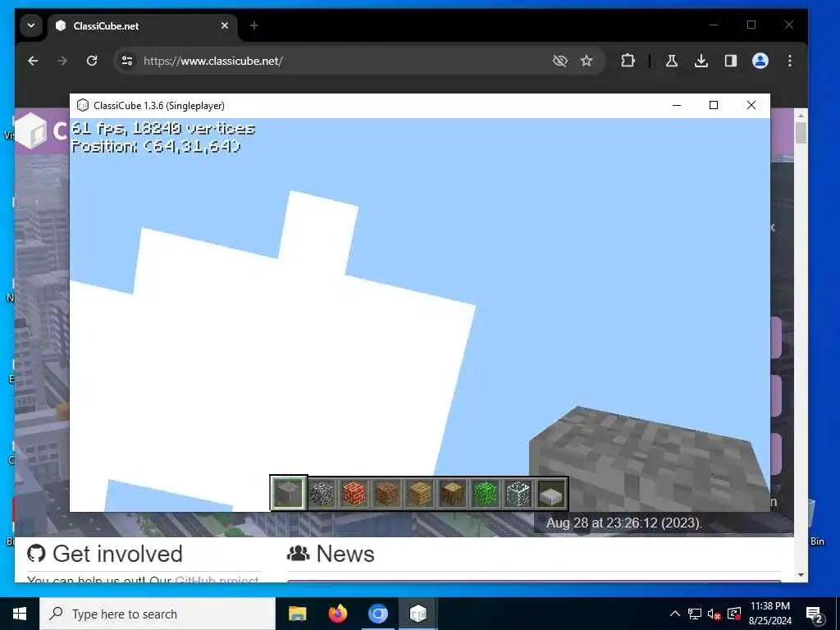Image resolution: width=840 pixels, height=630 pixels.
Task: Click the ClassiCube cube icon in the game title bar
Action: pos(83,106)
